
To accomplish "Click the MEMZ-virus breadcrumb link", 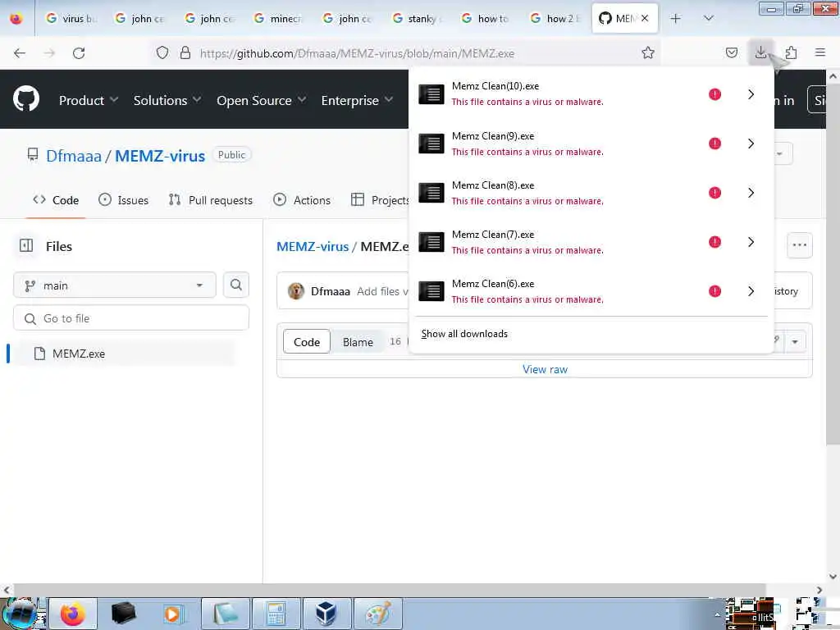I will point(313,246).
